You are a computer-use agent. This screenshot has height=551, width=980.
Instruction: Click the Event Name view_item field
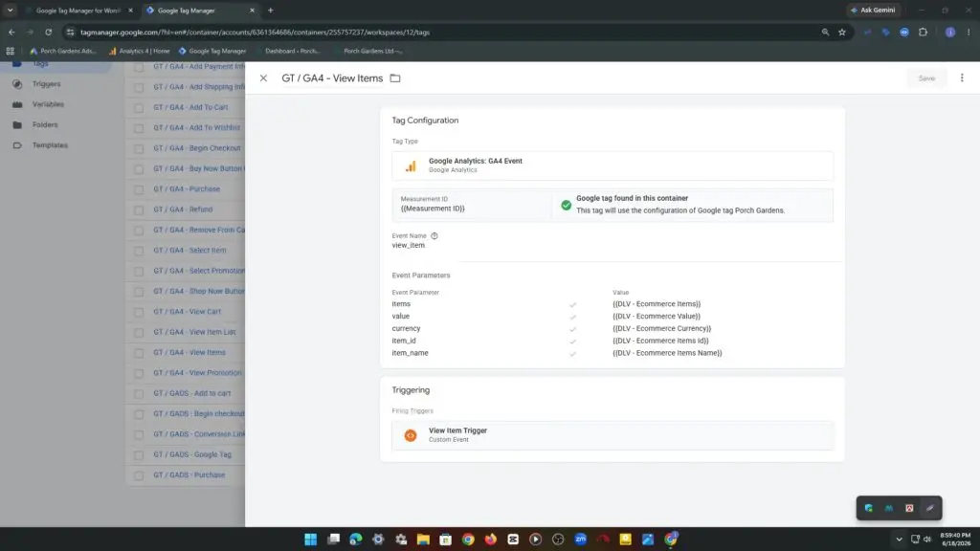(408, 246)
